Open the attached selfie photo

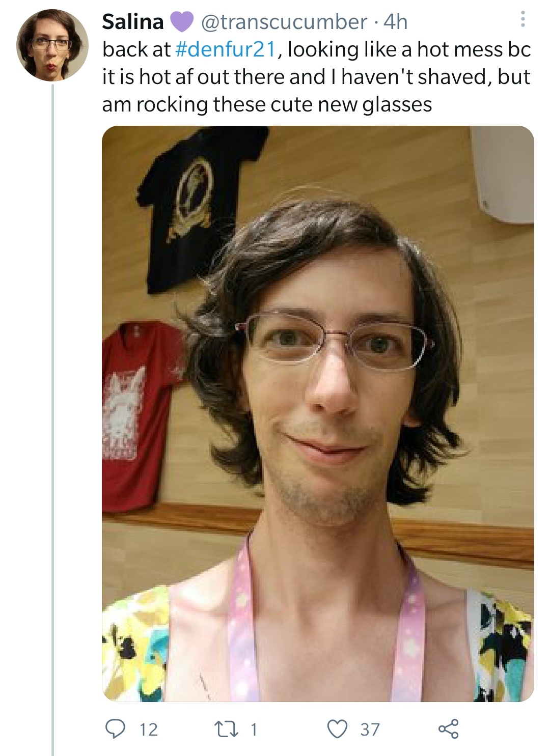point(318,413)
